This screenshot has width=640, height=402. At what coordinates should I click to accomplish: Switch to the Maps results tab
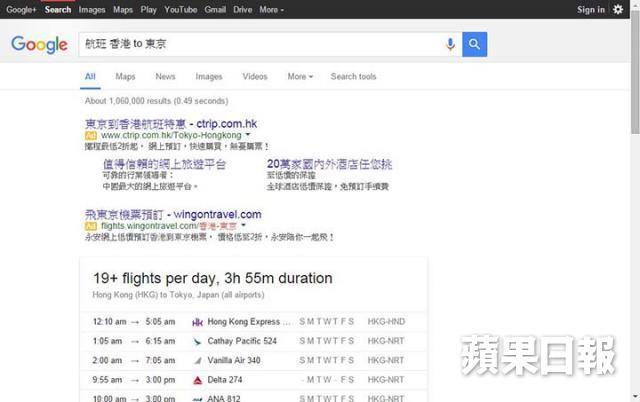(x=125, y=76)
